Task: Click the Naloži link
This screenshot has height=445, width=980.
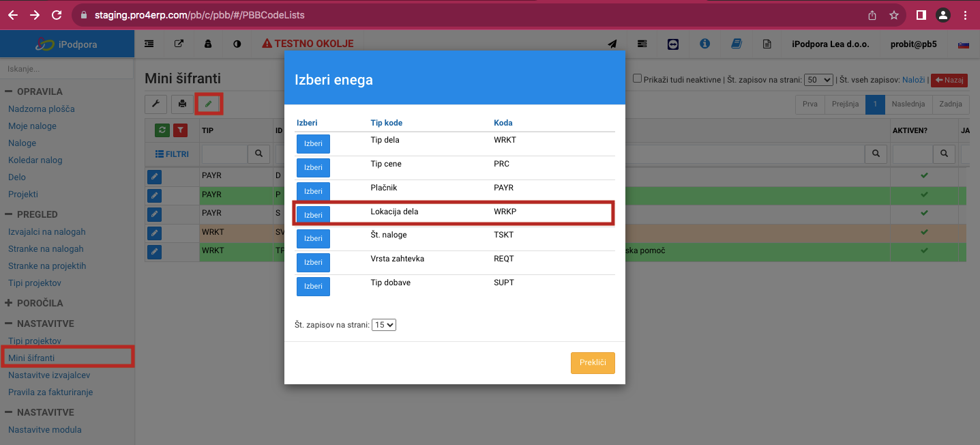Action: [913, 80]
